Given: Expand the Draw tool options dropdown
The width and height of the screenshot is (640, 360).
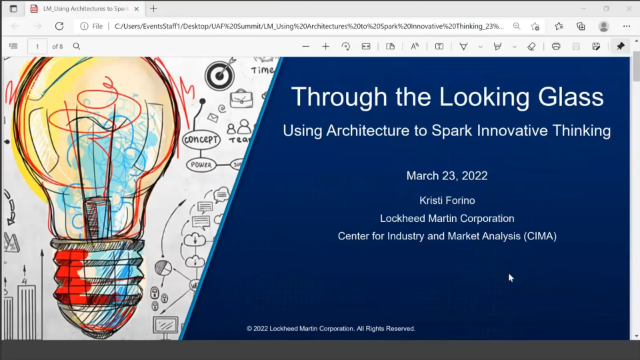Looking at the screenshot, I should (480, 47).
